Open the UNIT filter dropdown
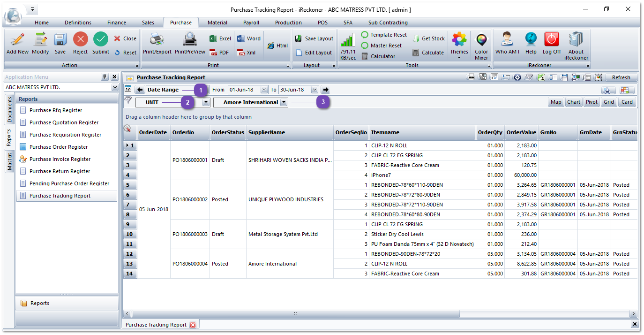Screen dimensions: 644x335 coord(206,101)
